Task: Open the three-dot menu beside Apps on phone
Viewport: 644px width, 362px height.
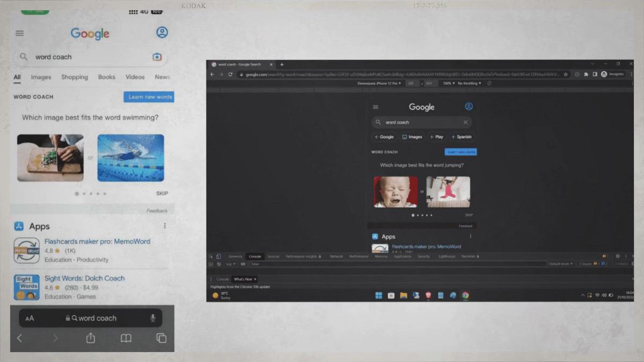Action: pos(165,226)
